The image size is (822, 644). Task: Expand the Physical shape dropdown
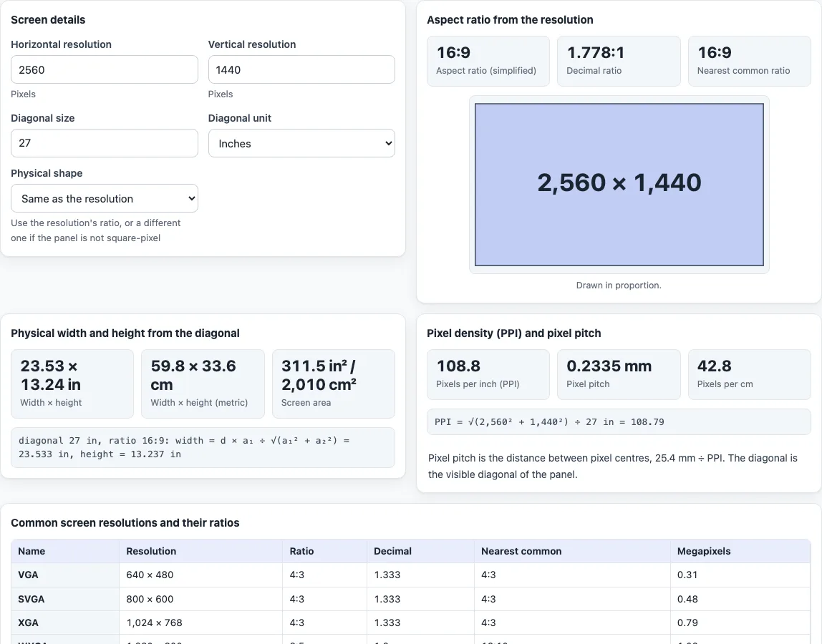click(105, 198)
